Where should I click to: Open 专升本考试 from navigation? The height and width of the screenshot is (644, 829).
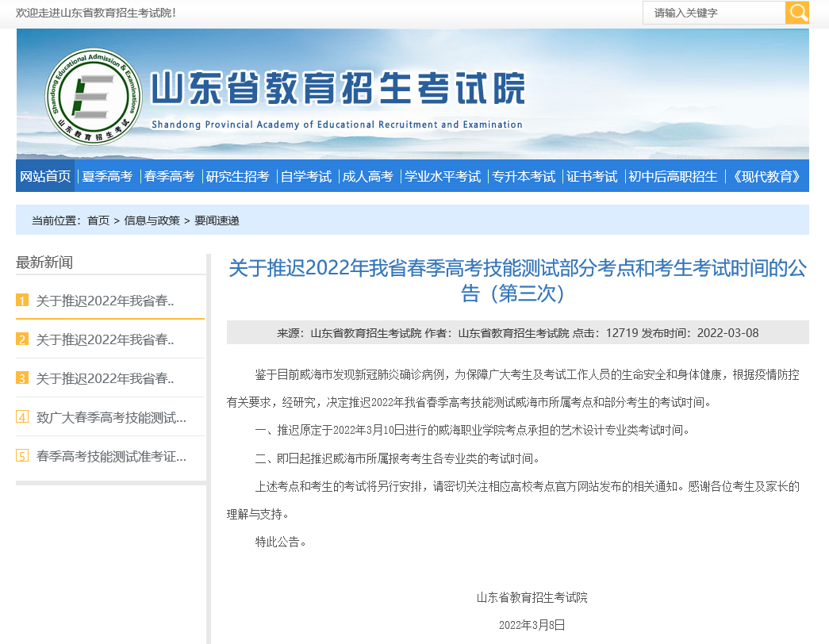524,176
